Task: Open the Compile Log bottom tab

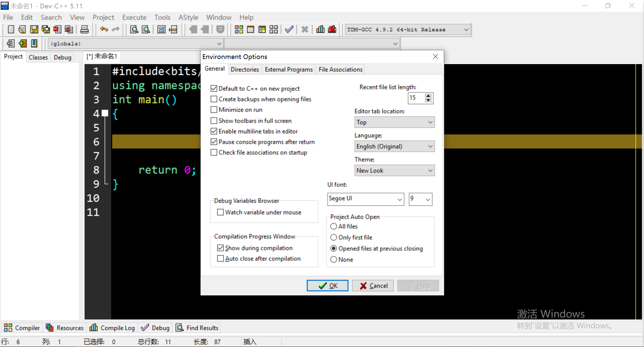Action: 112,328
